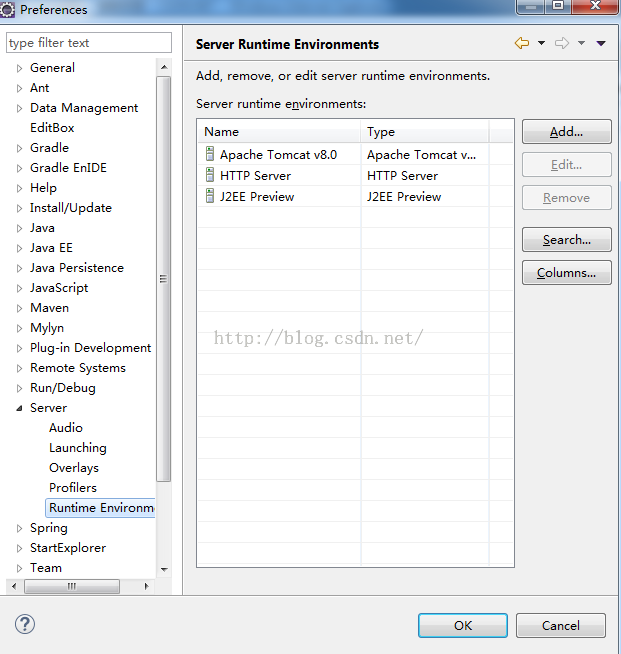Select the J2EE Preview runtime icon
621x654 pixels.
coord(210,197)
